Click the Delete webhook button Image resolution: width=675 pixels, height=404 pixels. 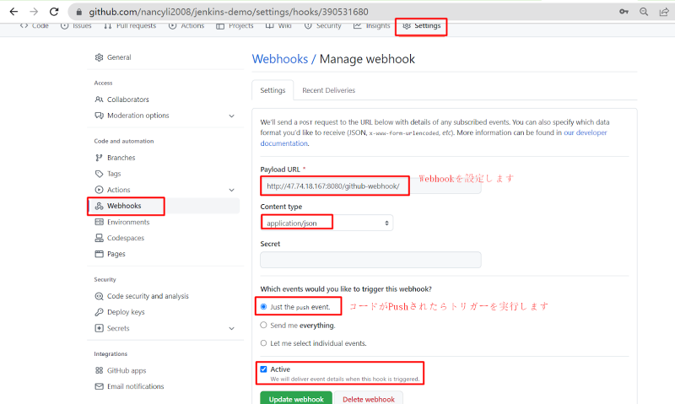tap(368, 398)
